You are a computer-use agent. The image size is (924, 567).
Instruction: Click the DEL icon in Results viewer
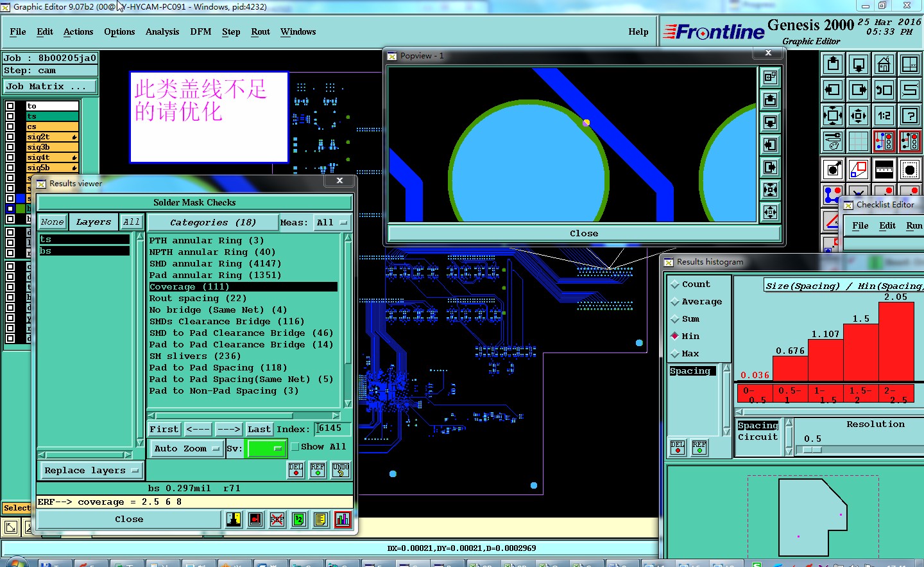click(296, 470)
